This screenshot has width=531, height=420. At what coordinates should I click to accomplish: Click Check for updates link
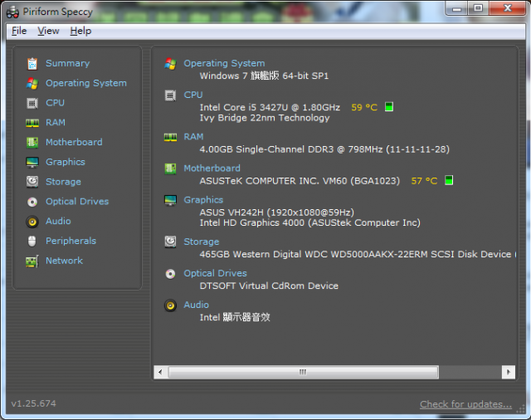pyautogui.click(x=465, y=404)
